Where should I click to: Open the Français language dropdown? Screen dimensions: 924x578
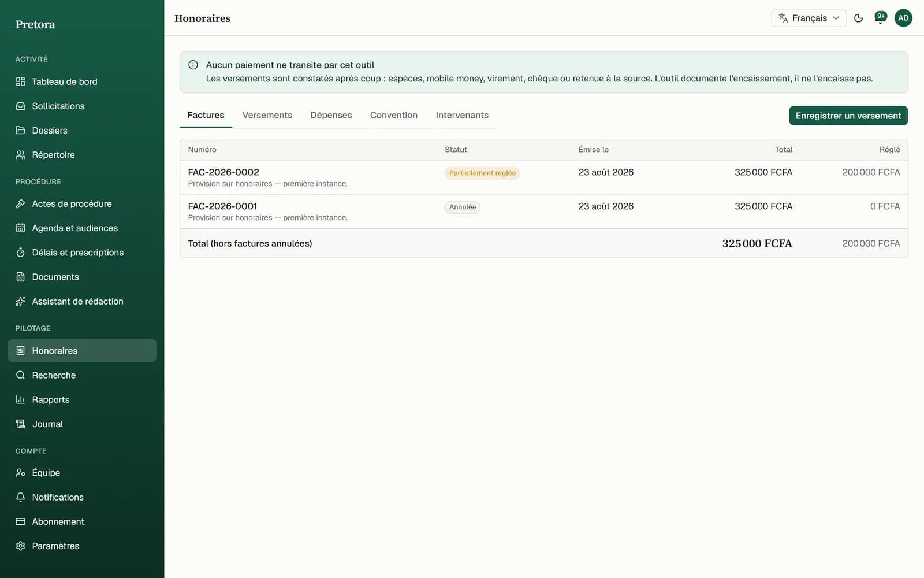808,18
